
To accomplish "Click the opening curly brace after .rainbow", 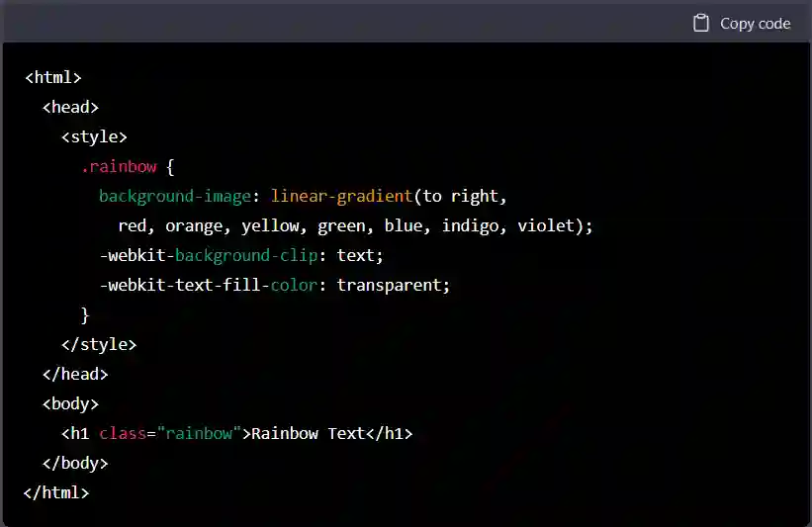I will (170, 167).
